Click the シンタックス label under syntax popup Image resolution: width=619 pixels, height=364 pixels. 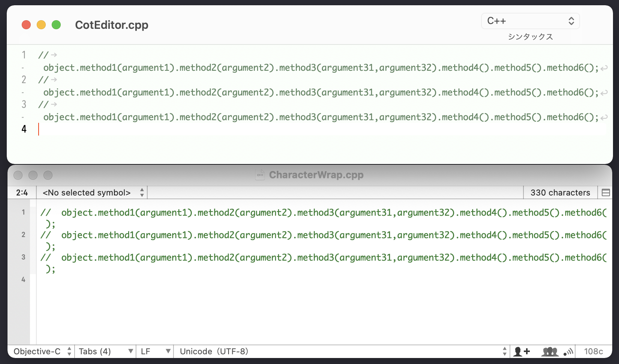pyautogui.click(x=530, y=37)
